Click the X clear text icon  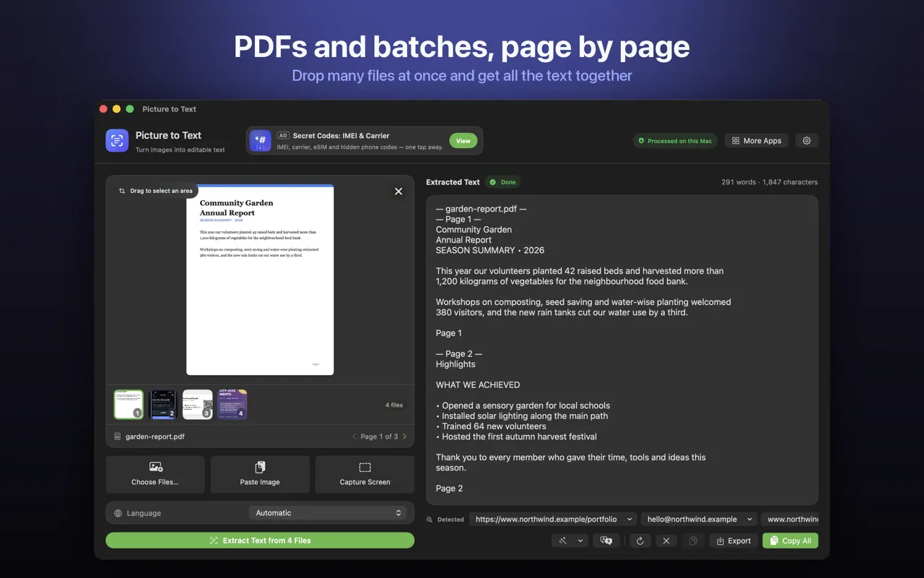click(x=666, y=540)
